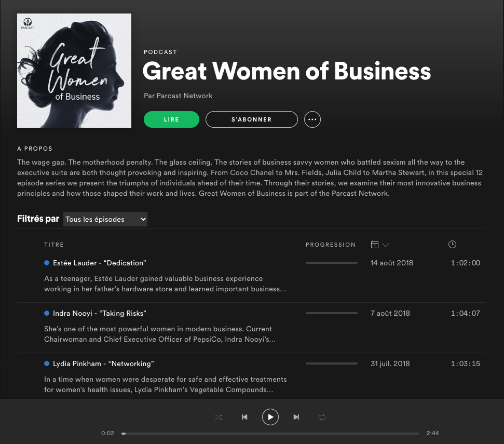Click the Estée Lauder episode progress bar
Screen dimensions: 504x444
pos(331,263)
